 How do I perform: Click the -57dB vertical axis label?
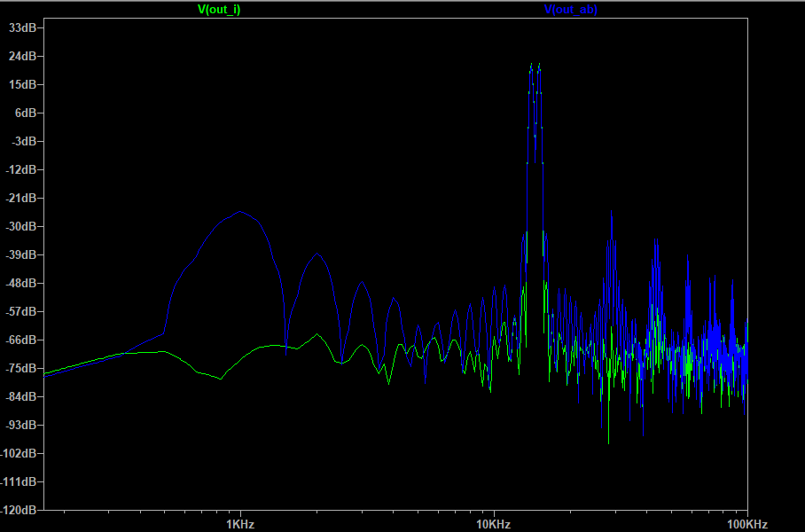coord(21,312)
